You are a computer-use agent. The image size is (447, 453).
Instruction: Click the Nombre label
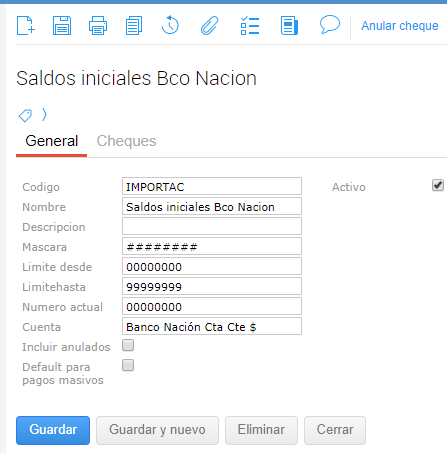pyautogui.click(x=44, y=207)
